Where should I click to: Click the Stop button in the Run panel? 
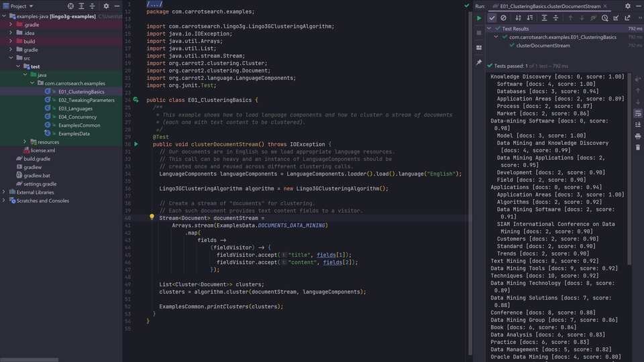[x=479, y=33]
